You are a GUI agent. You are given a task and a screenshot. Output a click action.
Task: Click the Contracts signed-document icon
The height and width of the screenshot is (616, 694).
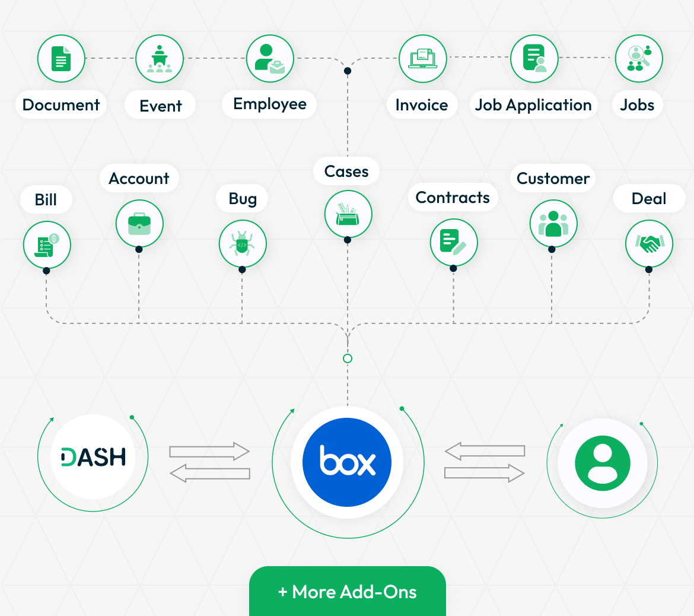click(x=454, y=242)
